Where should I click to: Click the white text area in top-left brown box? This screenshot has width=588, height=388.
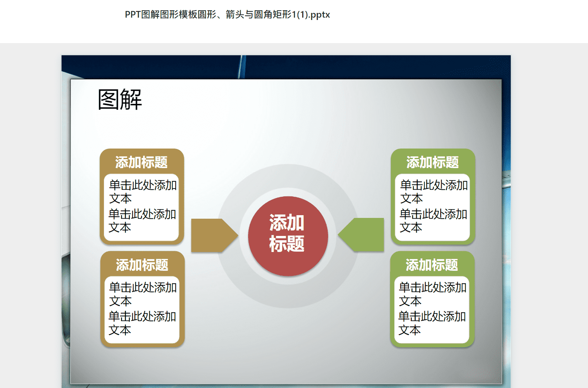(x=142, y=207)
